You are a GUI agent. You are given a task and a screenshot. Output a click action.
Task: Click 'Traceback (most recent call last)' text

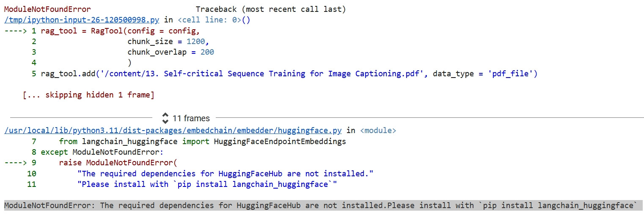(271, 9)
